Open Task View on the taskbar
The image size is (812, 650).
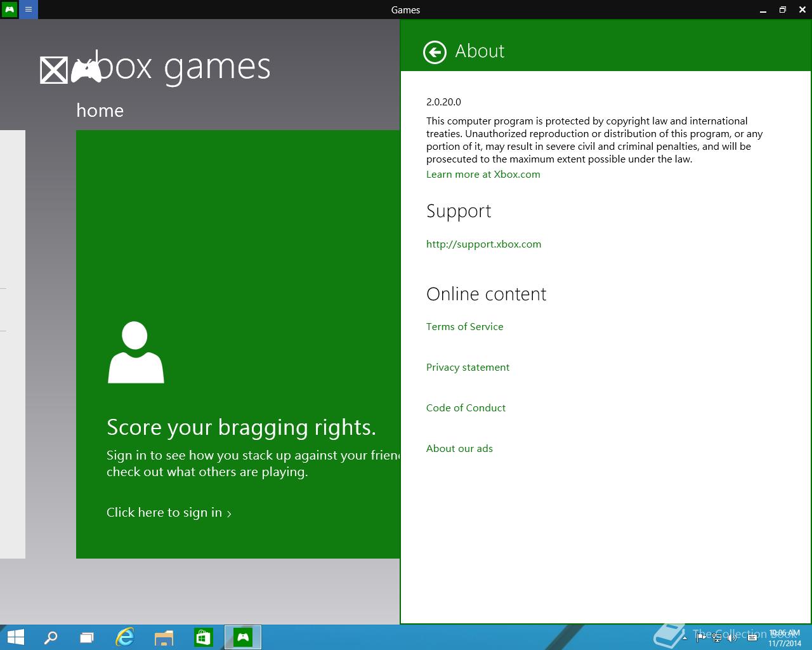click(87, 637)
